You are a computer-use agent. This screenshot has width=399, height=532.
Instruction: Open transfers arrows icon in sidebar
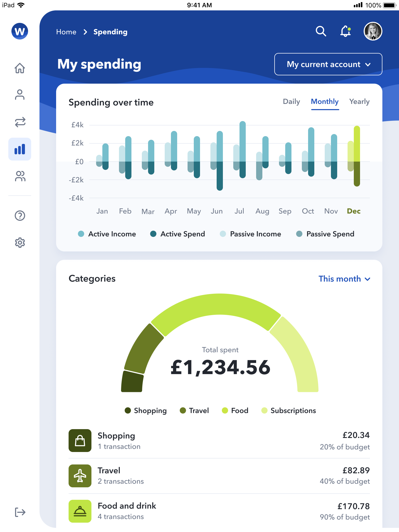pyautogui.click(x=20, y=122)
